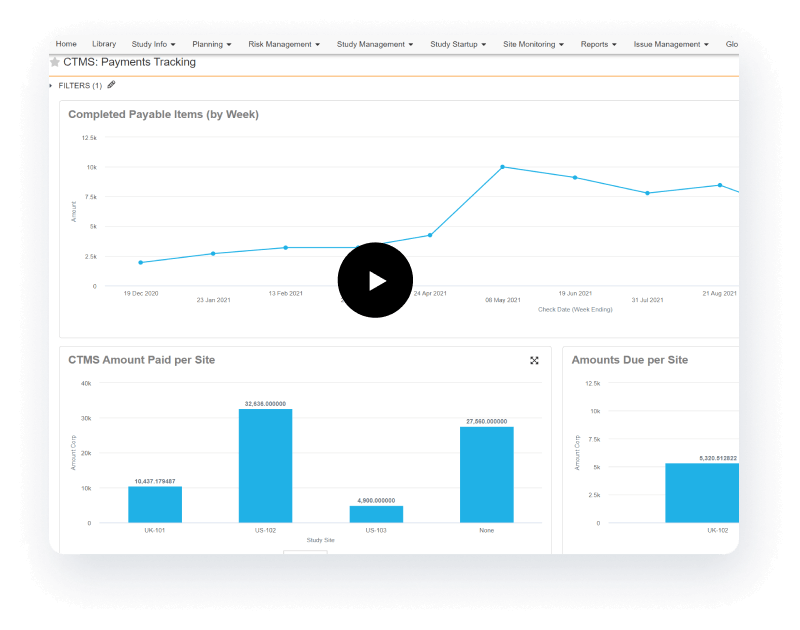Click the favorite star beside CTMS title
The image size is (800, 630).
coord(55,62)
